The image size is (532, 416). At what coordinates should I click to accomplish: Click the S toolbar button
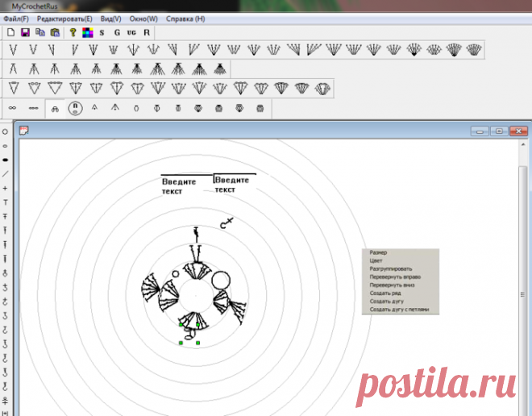tap(102, 32)
